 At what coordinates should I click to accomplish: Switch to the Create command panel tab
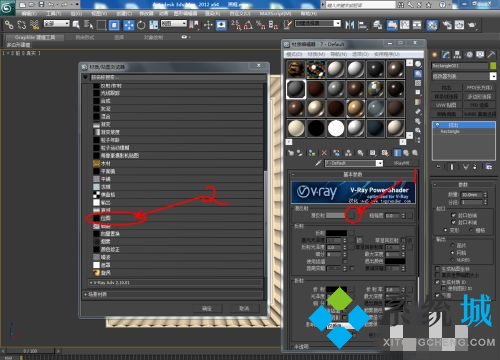[434, 54]
